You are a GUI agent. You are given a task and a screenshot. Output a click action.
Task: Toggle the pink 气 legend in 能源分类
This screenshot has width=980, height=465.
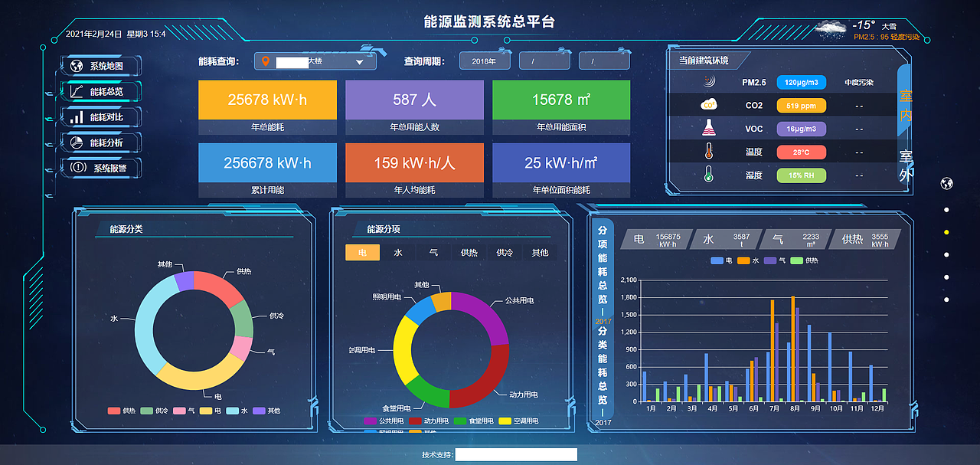tap(184, 411)
